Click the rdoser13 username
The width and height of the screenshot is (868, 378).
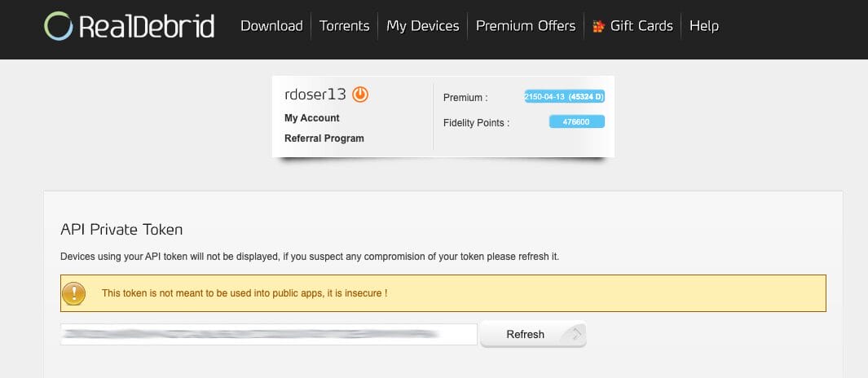coord(315,94)
